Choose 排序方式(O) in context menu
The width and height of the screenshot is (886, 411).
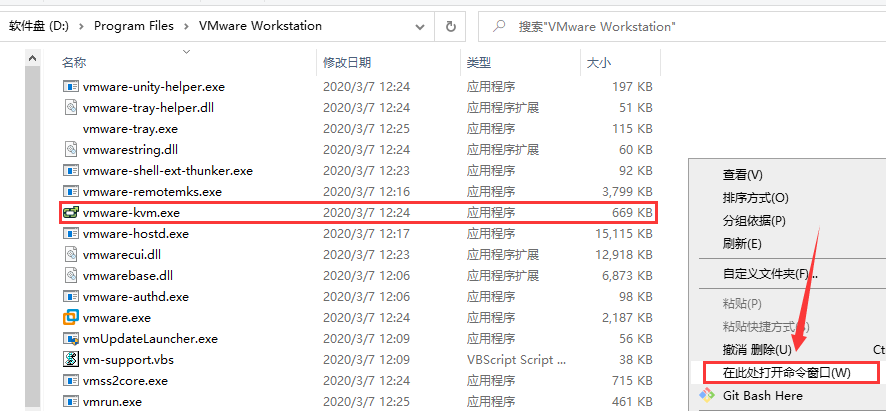(x=755, y=198)
